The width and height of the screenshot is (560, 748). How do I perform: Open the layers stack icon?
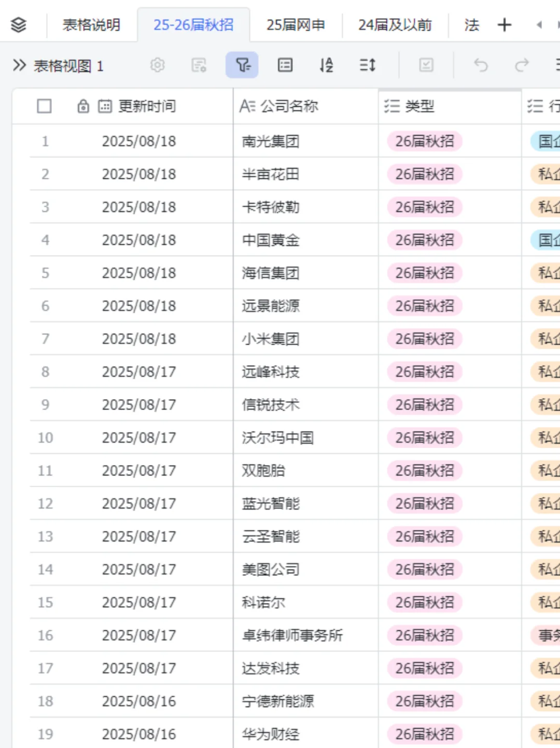click(19, 25)
